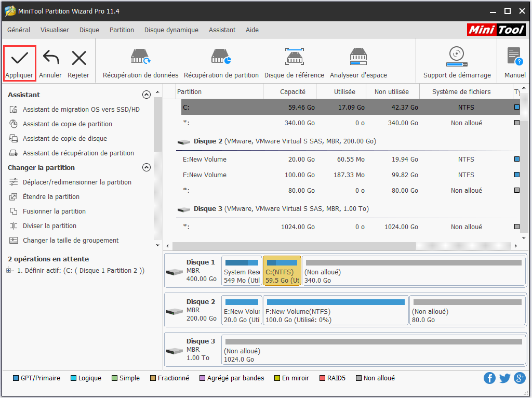
Task: Open MiniTool Facebook page icon
Action: pos(489,378)
